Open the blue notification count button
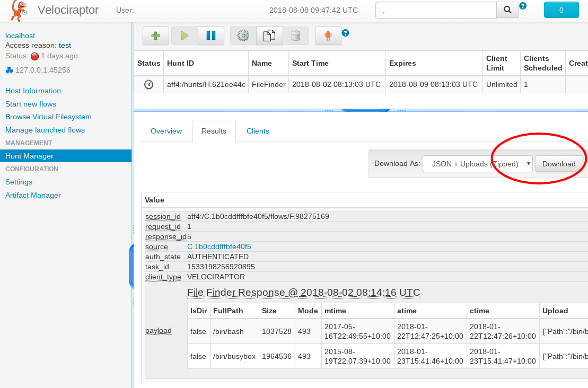Image resolution: width=588 pixels, height=388 pixels. (561, 10)
